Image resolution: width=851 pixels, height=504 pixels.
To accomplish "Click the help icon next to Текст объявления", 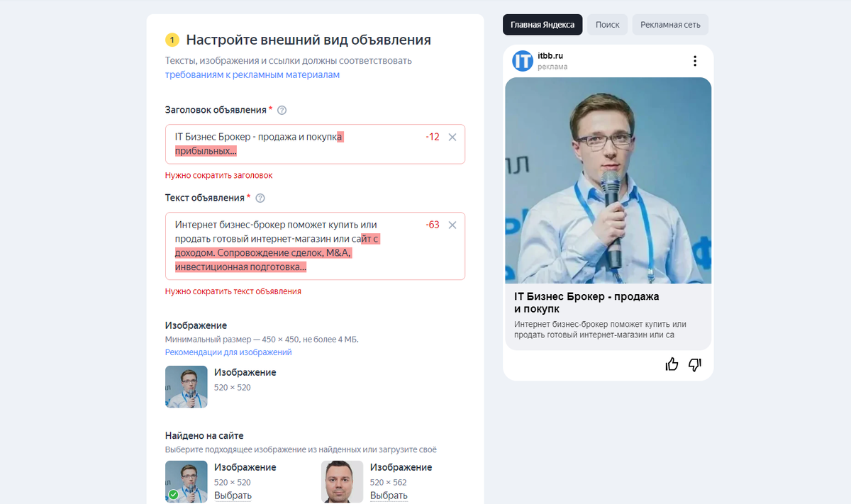I will pyautogui.click(x=260, y=198).
